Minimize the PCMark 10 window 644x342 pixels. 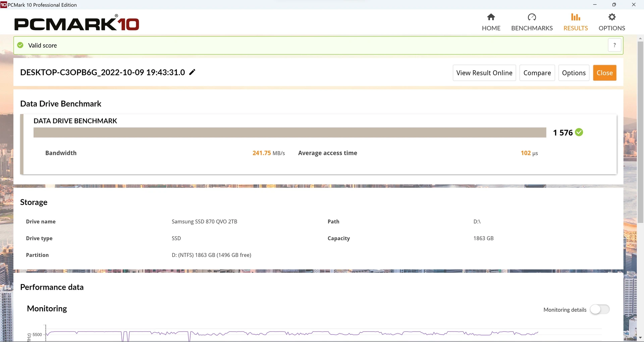tap(595, 5)
